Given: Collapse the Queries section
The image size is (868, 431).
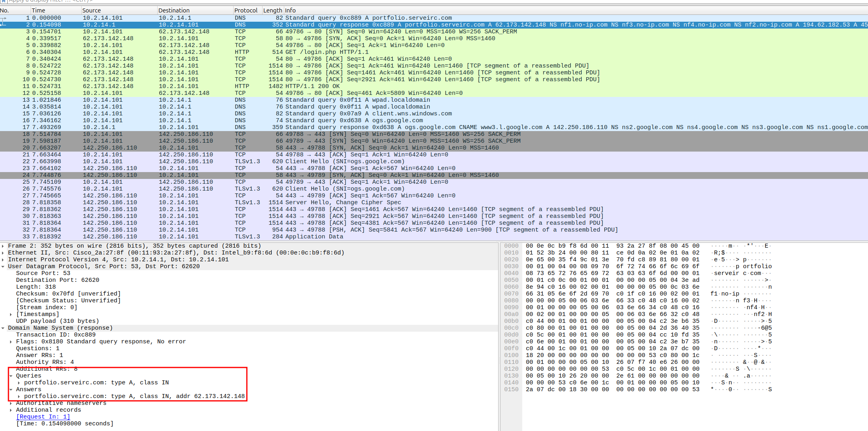Looking at the screenshot, I should 10,376.
